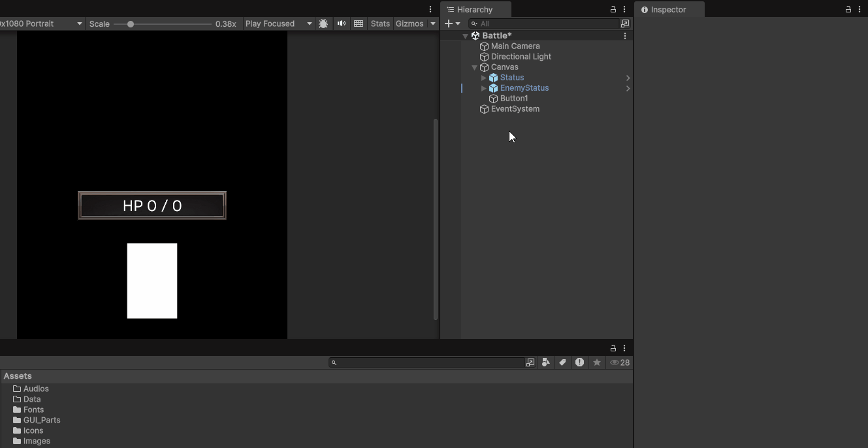Click the error pause exclamation icon in Project panel
This screenshot has width=868, height=448.
click(x=579, y=362)
